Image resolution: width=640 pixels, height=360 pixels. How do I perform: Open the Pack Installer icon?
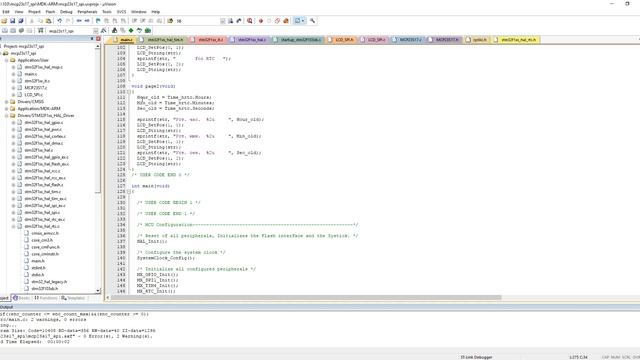pos(148,31)
